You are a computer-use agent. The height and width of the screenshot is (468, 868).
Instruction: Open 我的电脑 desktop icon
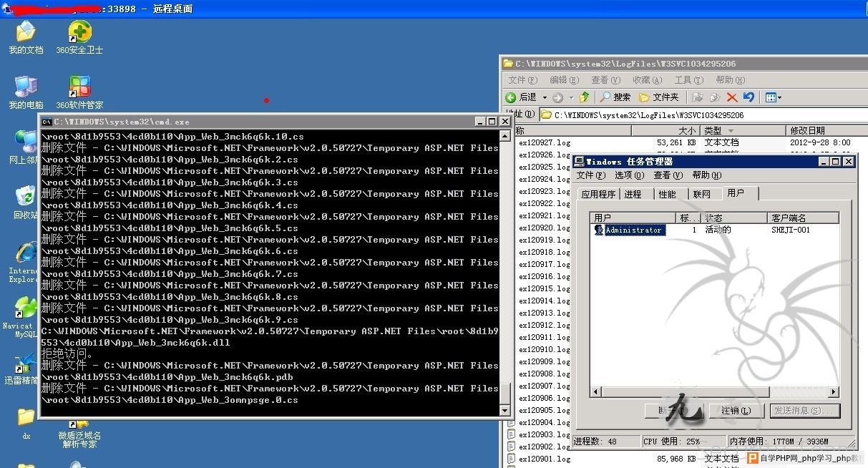point(26,92)
